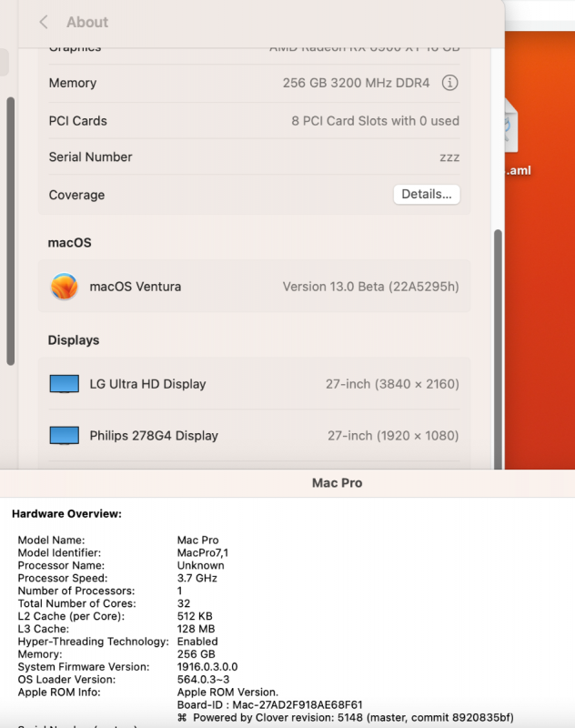Click the Apple ROM Info label
Viewport: 575px width, 728px height.
(x=59, y=693)
